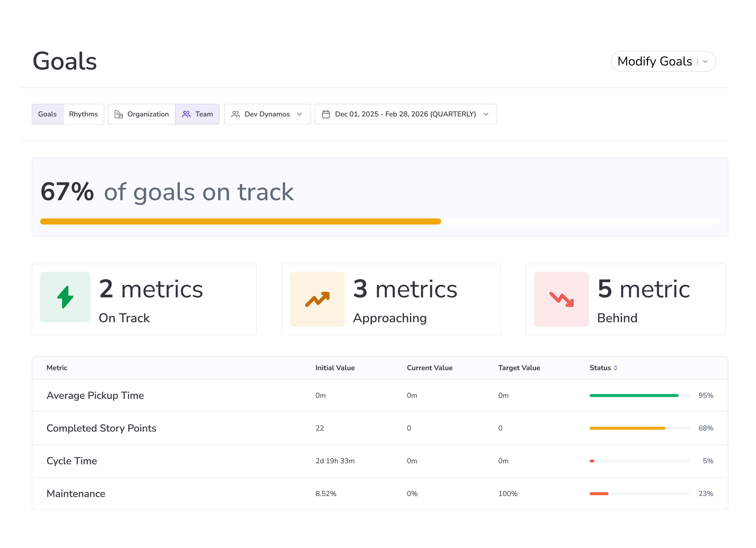
Task: Click the users icon beside Dev Dynamos
Action: click(236, 114)
